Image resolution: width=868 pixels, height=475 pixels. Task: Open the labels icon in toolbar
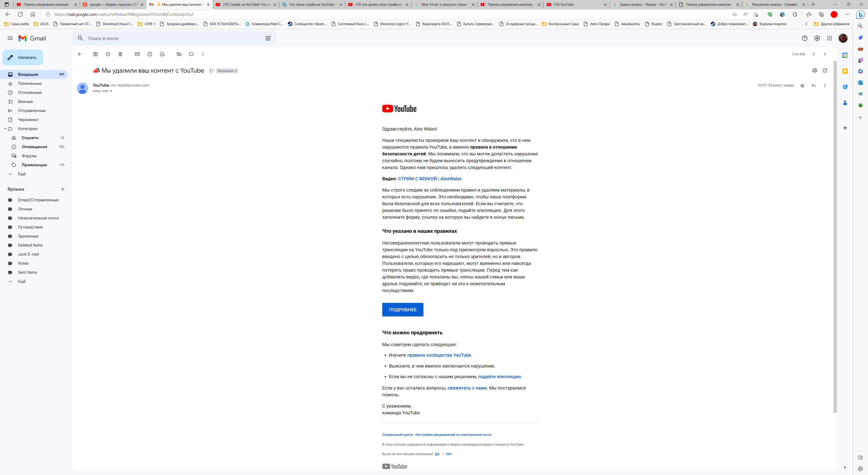[191, 54]
